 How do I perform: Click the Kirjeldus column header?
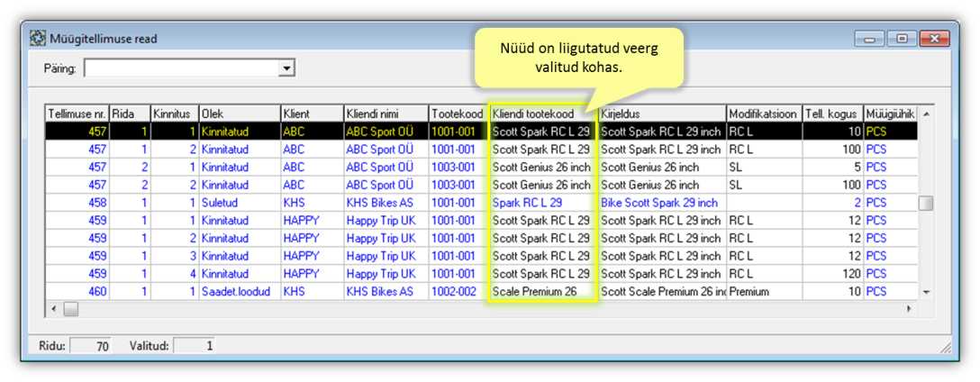[662, 114]
